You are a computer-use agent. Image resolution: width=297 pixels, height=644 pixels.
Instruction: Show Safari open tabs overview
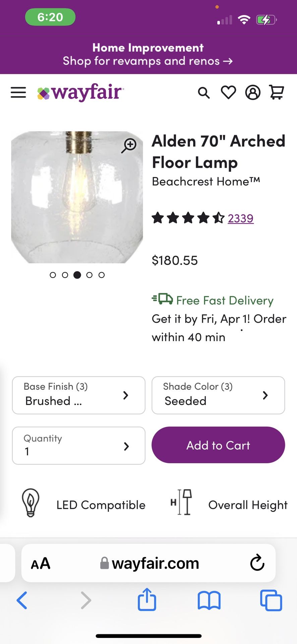pos(271,600)
